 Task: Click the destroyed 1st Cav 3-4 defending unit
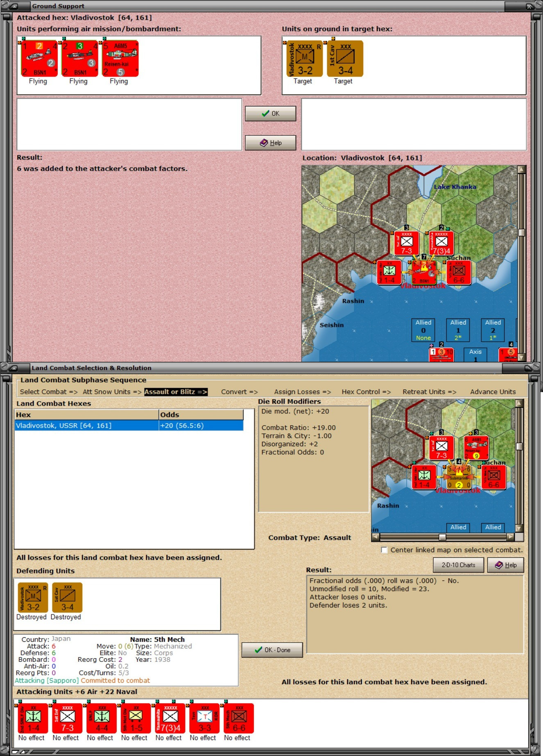tap(67, 598)
